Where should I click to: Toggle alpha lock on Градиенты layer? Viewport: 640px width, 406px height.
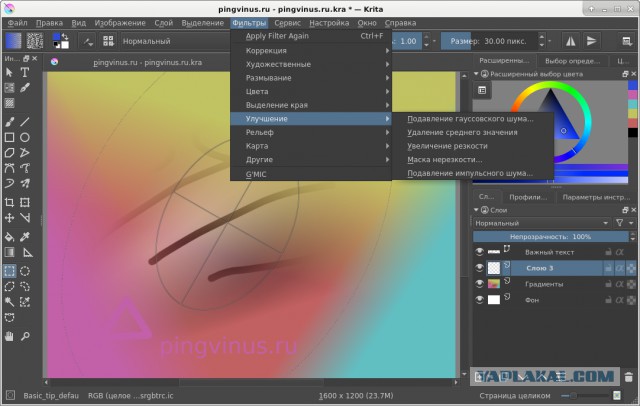620,284
